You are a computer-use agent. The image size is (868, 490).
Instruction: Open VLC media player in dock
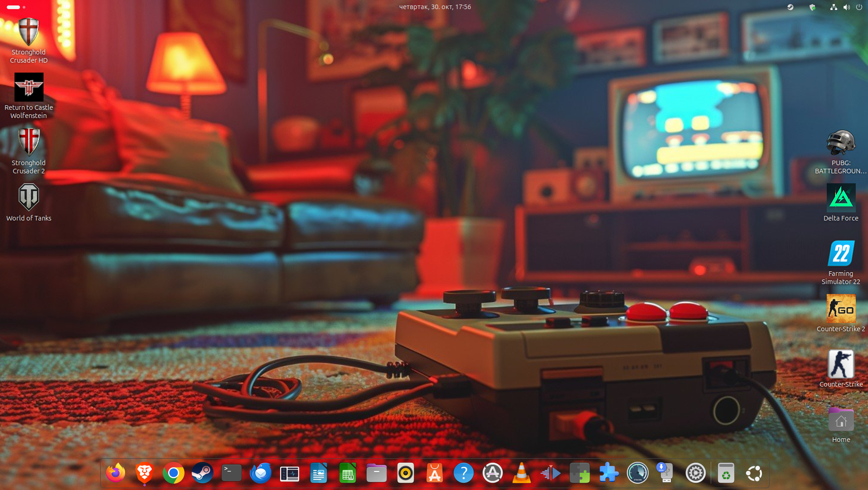point(522,473)
